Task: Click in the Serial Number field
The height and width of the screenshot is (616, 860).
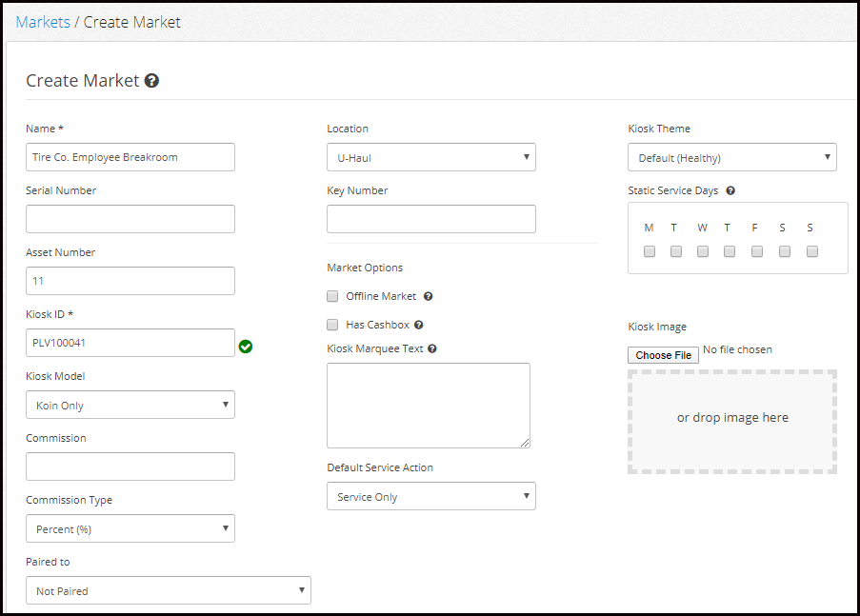Action: [130, 219]
